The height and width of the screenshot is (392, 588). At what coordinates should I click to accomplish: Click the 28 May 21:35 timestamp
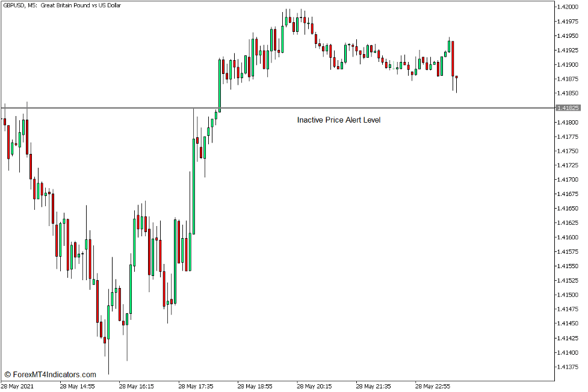click(x=374, y=387)
